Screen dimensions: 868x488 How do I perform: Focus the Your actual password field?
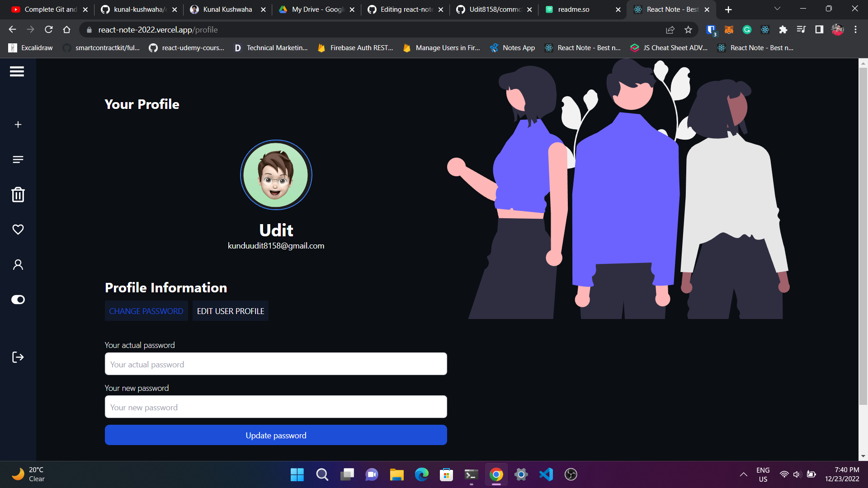276,364
